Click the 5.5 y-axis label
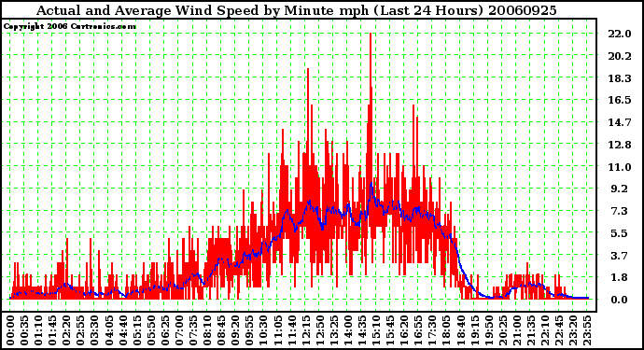644x350 pixels. pos(619,233)
